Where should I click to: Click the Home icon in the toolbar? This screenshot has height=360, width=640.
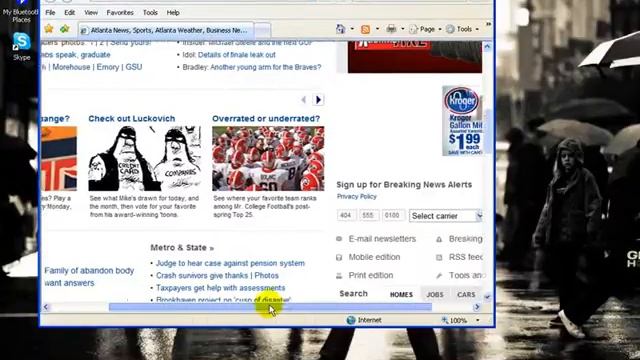(x=340, y=29)
